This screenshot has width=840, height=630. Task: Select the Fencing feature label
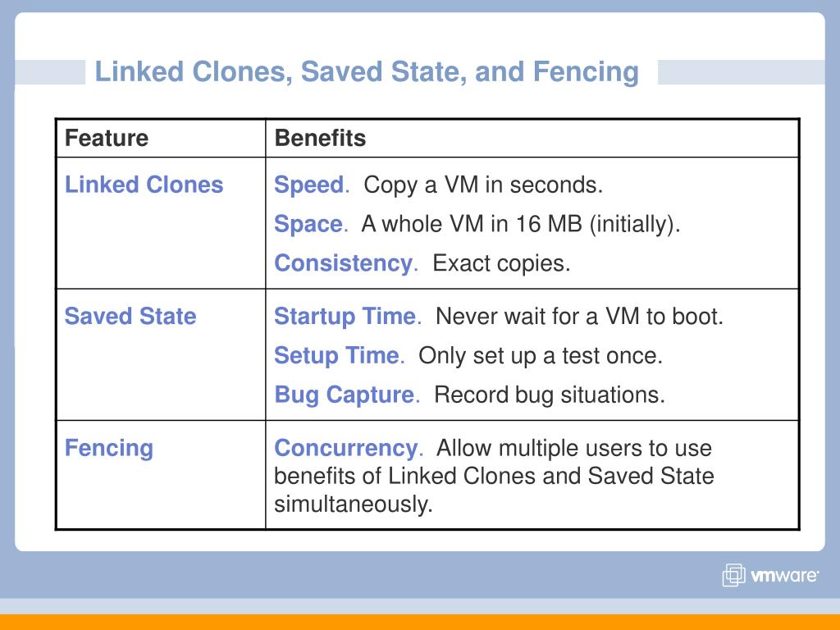point(109,449)
